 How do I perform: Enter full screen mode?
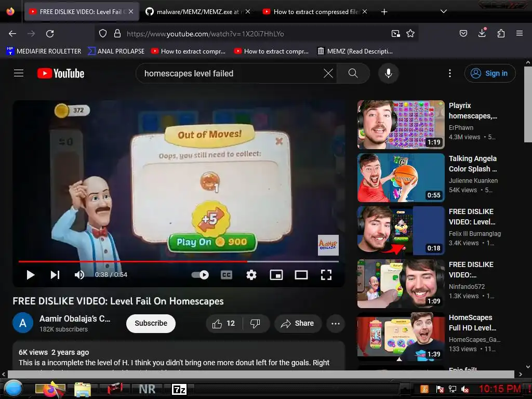coord(326,275)
